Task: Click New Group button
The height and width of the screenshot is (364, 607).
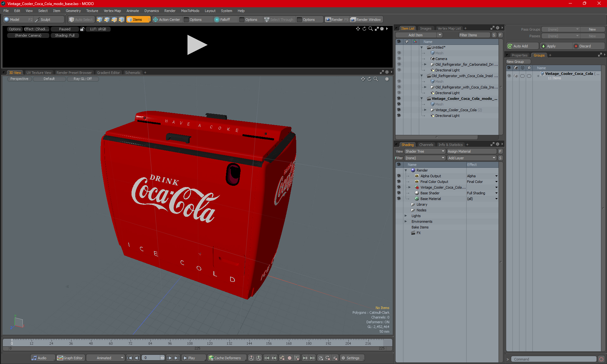Action: [x=518, y=62]
